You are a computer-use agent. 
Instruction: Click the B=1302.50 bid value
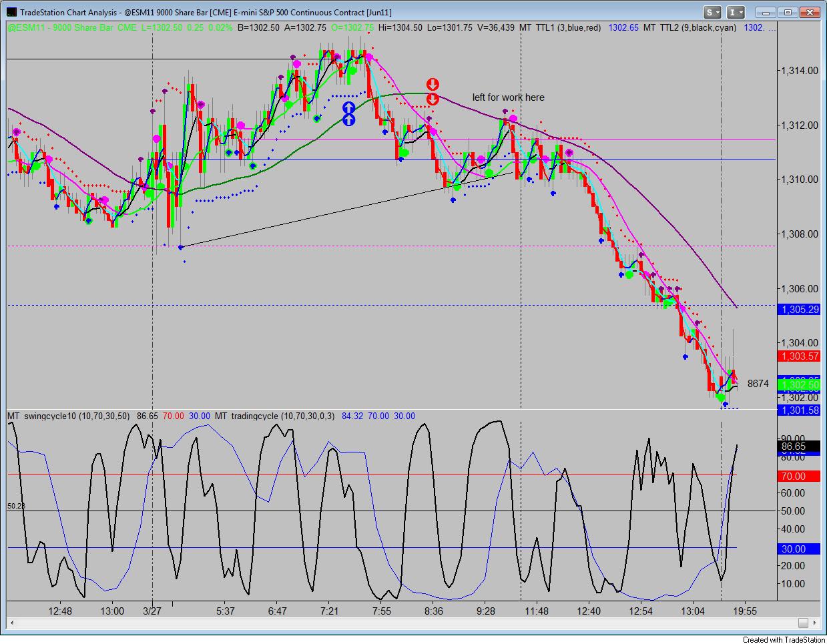pyautogui.click(x=259, y=28)
